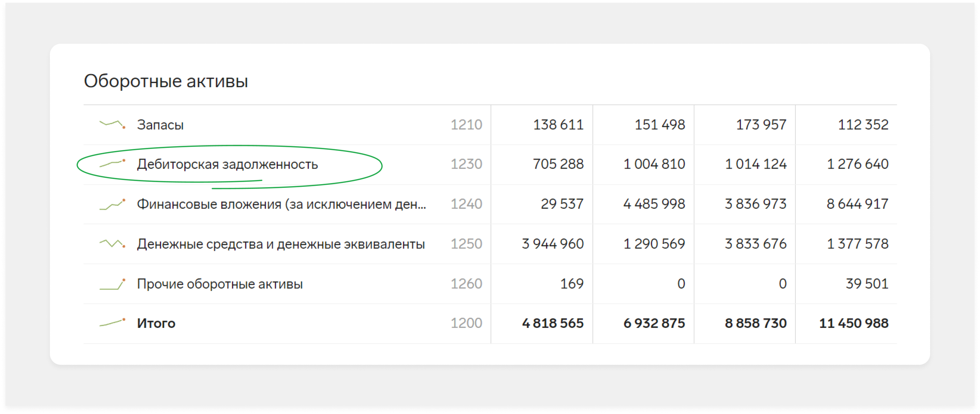
Task: Select the code 1250
Action: pyautogui.click(x=466, y=243)
